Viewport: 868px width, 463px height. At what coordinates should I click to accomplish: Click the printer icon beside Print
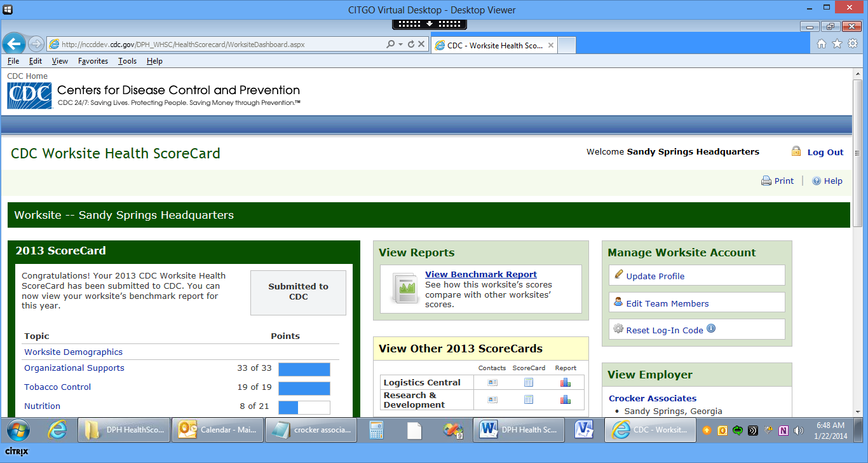pos(766,181)
